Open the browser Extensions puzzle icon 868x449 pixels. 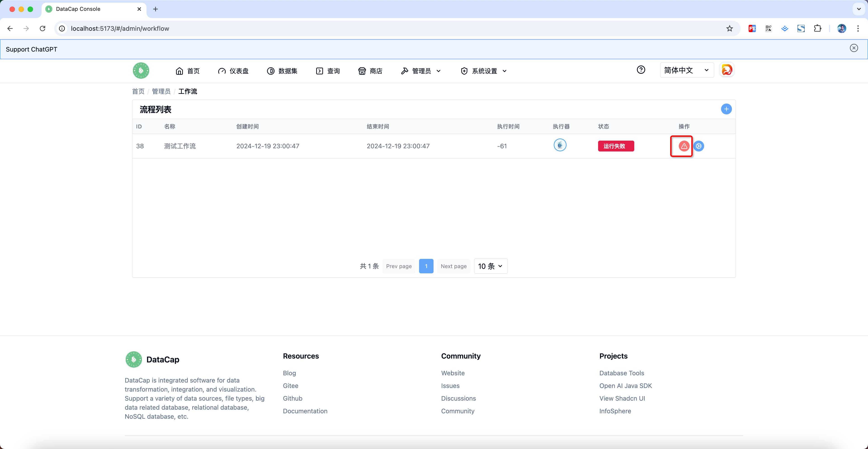[x=817, y=29]
